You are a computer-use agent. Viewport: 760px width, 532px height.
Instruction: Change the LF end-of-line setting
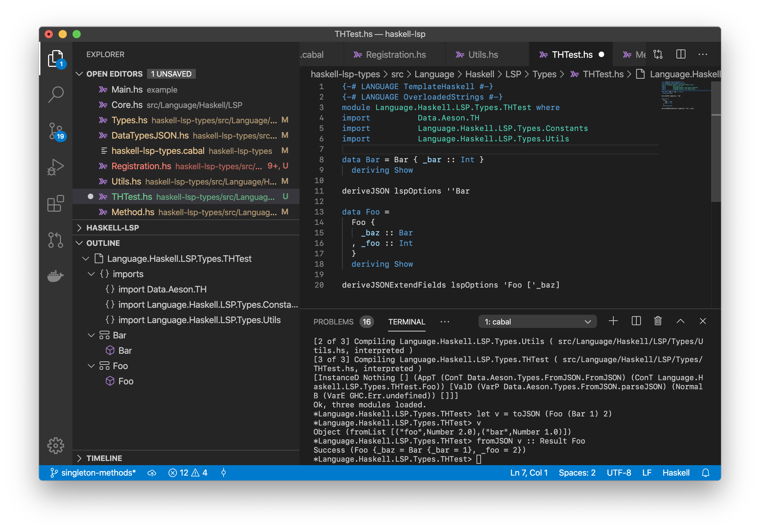(x=647, y=473)
